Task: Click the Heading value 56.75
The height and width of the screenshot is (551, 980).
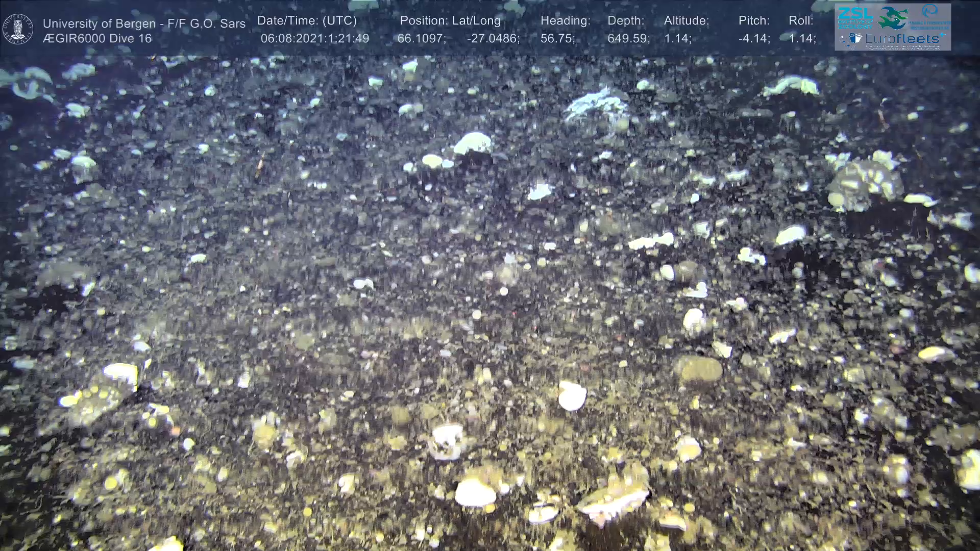Action: 557,39
